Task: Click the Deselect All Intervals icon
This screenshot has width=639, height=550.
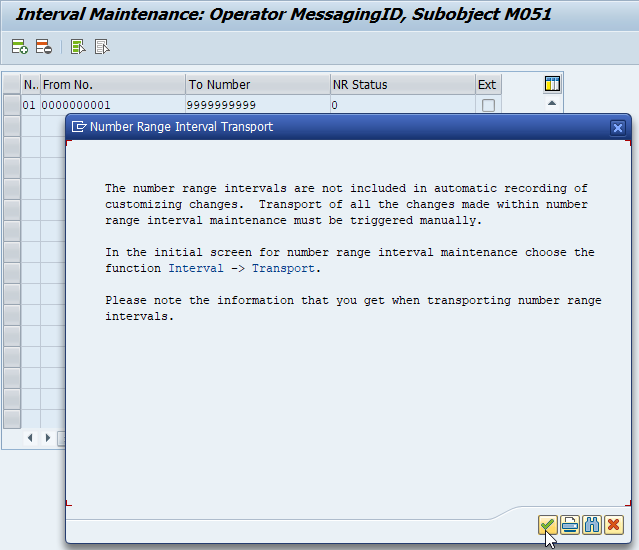Action: tap(102, 46)
